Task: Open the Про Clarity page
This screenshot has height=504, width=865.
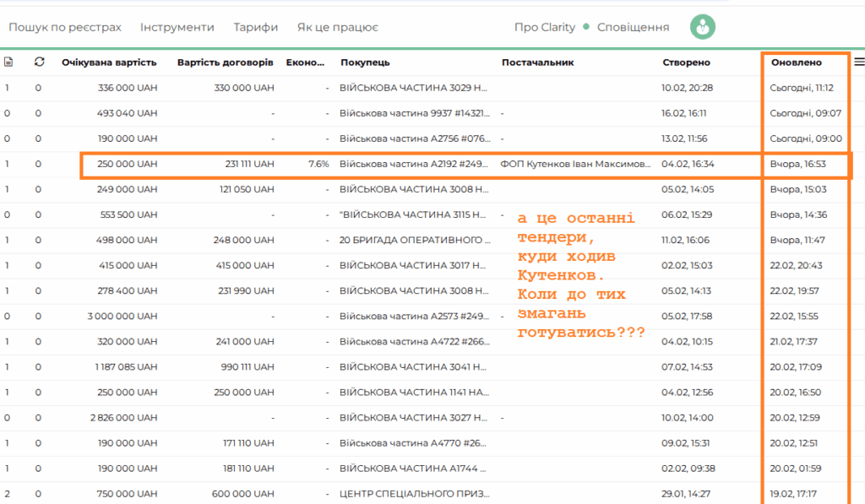Action: [544, 27]
